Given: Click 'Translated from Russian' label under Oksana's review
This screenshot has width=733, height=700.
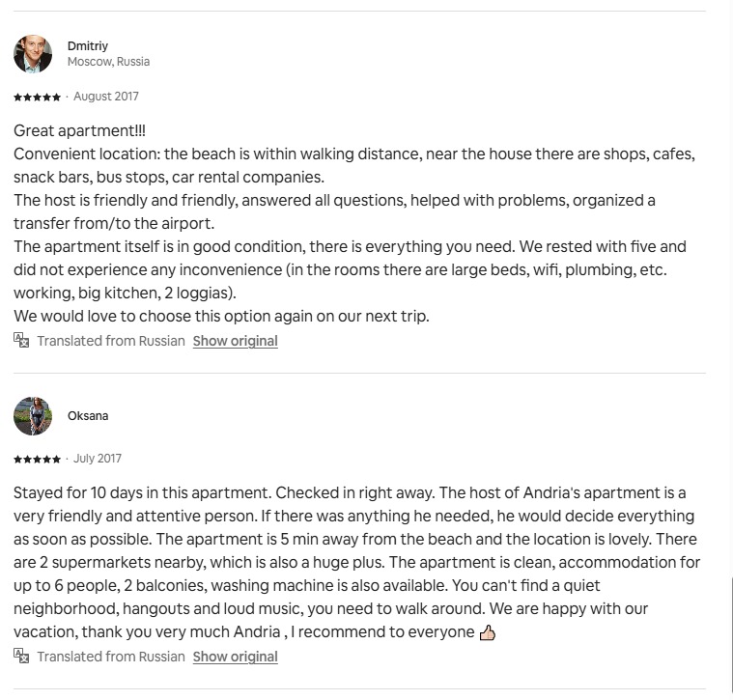Looking at the screenshot, I should click(111, 657).
